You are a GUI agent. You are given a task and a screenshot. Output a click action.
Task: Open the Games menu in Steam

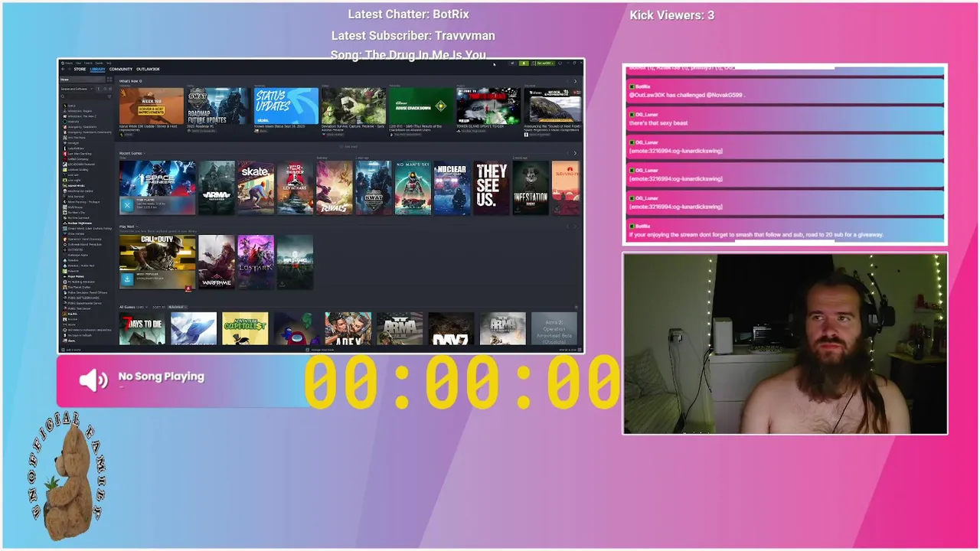tap(99, 63)
